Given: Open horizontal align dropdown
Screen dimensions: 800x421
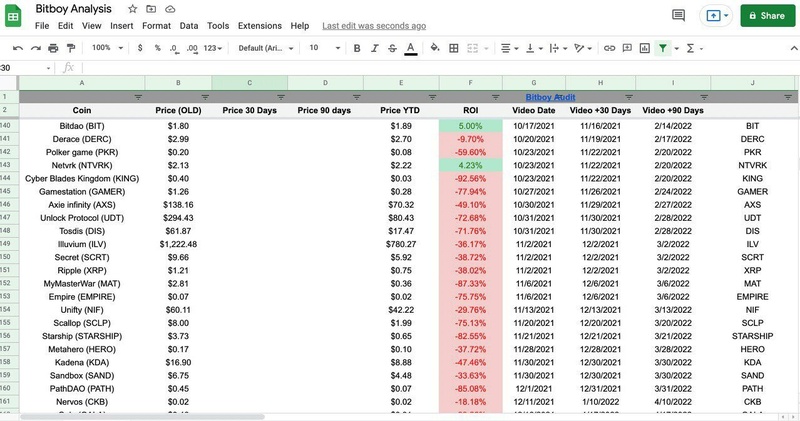Looking at the screenshot, I should tap(509, 48).
